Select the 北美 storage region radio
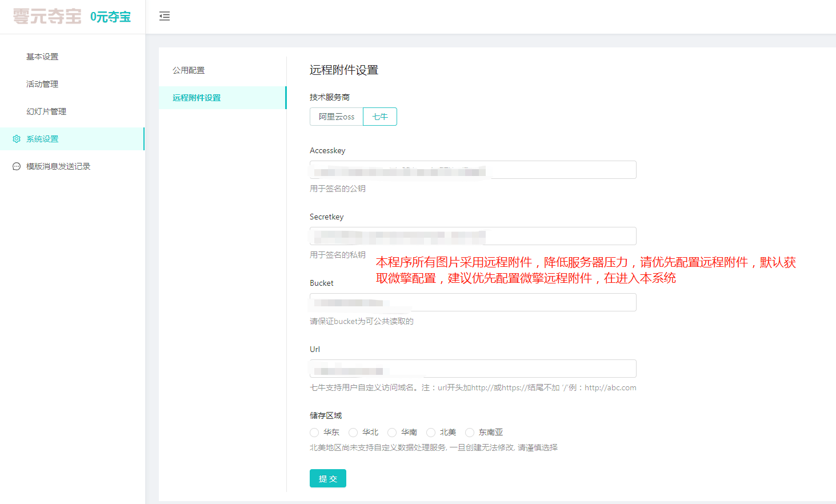This screenshot has height=504, width=836. (431, 433)
